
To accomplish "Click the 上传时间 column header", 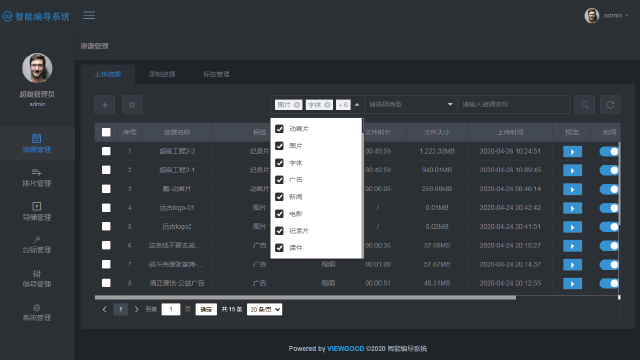I will coord(510,132).
